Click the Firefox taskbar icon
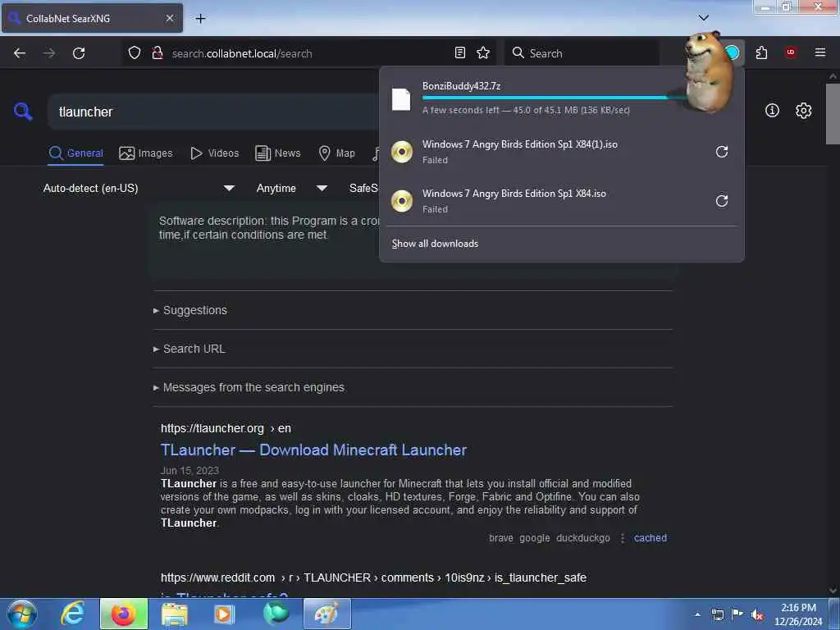Image resolution: width=840 pixels, height=630 pixels. pos(123,614)
